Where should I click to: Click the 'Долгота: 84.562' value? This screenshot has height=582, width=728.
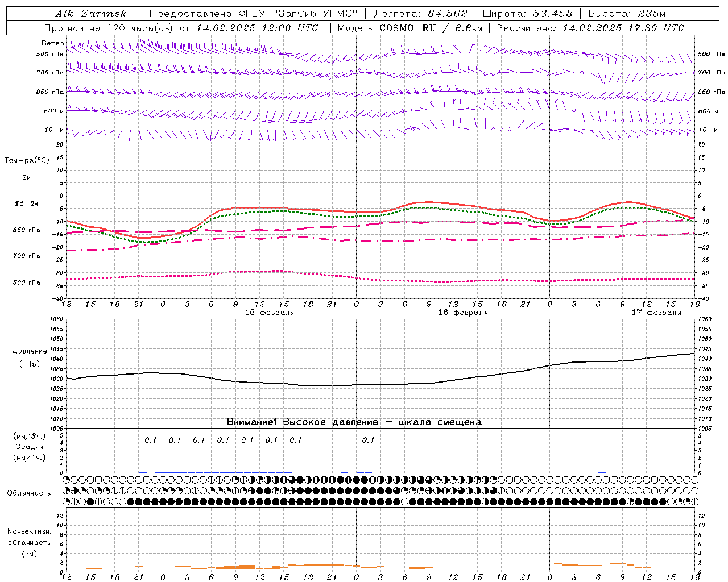pos(420,14)
